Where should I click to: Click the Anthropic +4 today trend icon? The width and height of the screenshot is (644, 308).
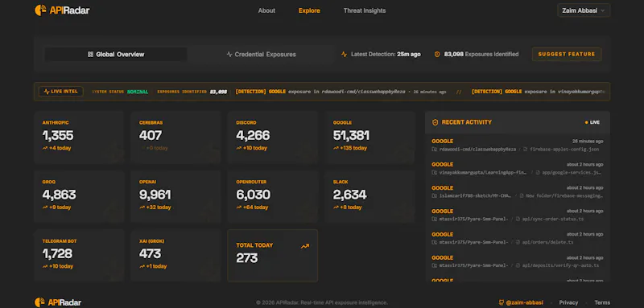(x=45, y=148)
